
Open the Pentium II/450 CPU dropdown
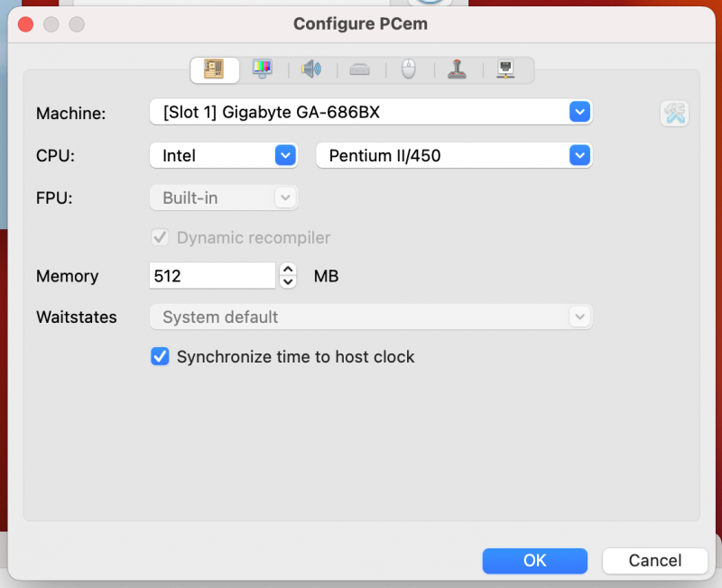(x=454, y=155)
